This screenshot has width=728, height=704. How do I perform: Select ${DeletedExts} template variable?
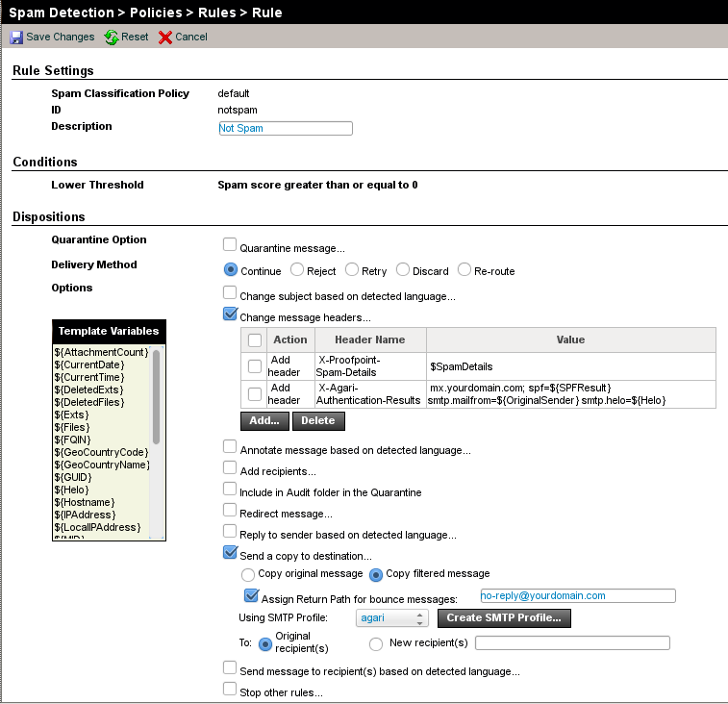pyautogui.click(x=88, y=390)
